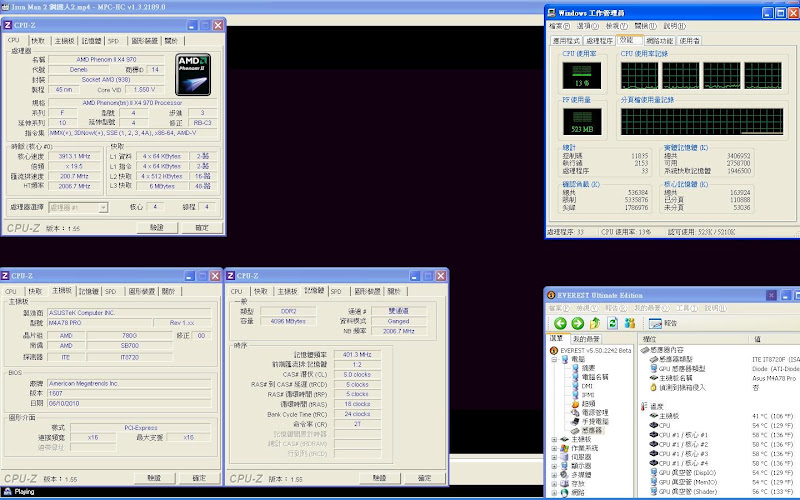Screen dimensions: 800x500
Task: Select the 電源管理 item in EVEREST tree
Action: click(x=589, y=412)
